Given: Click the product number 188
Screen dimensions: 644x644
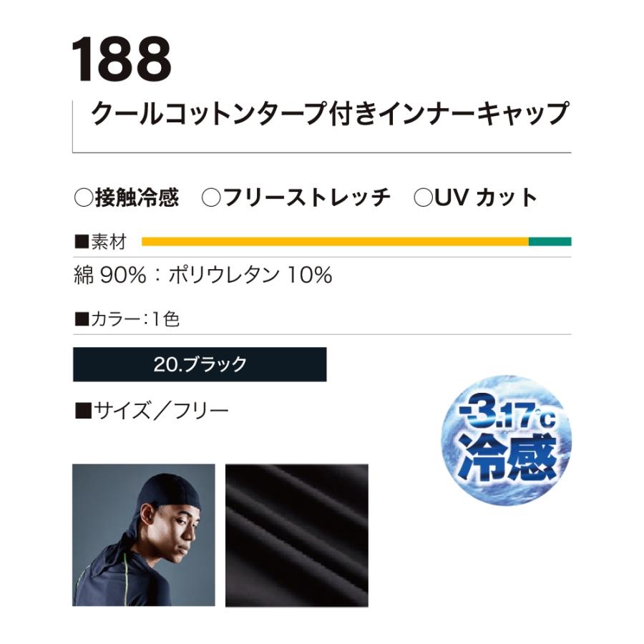Looking at the screenshot, I should point(122,59).
